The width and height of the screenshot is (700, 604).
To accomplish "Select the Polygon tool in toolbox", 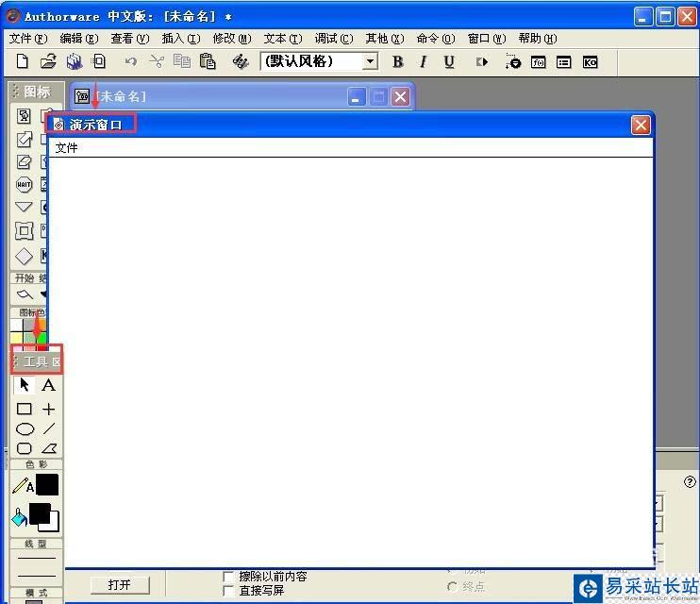I will point(49,448).
